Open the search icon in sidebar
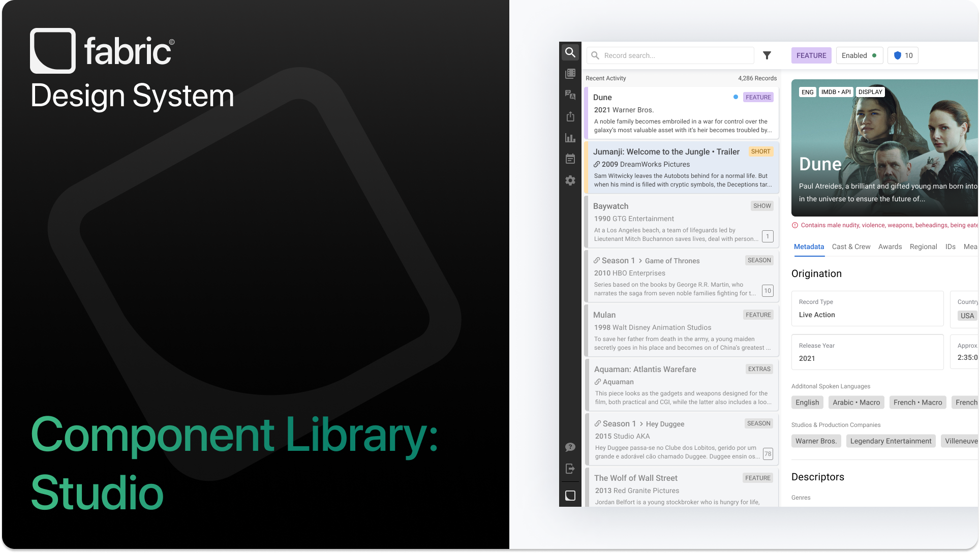This screenshot has width=980, height=553. pos(570,52)
